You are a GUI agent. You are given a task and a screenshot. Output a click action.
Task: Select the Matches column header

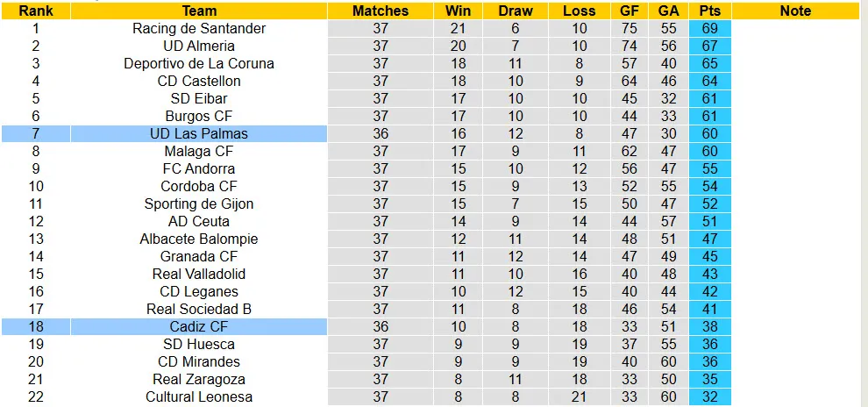pyautogui.click(x=380, y=11)
